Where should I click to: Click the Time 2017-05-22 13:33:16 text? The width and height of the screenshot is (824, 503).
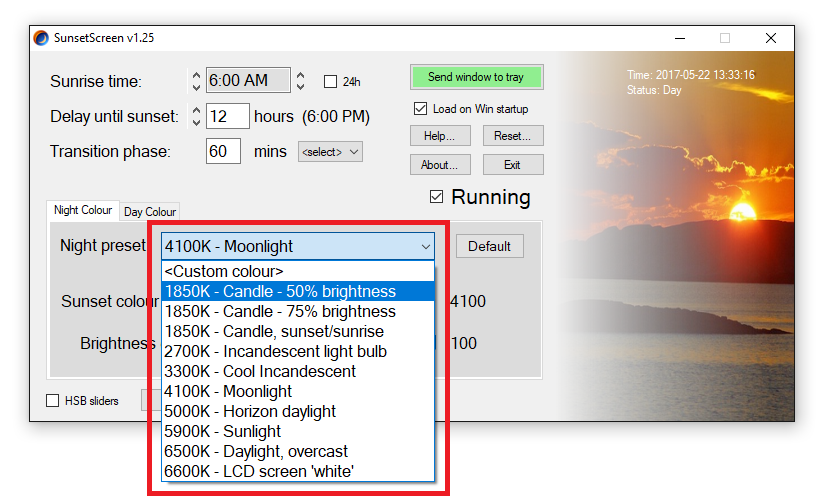tap(691, 75)
